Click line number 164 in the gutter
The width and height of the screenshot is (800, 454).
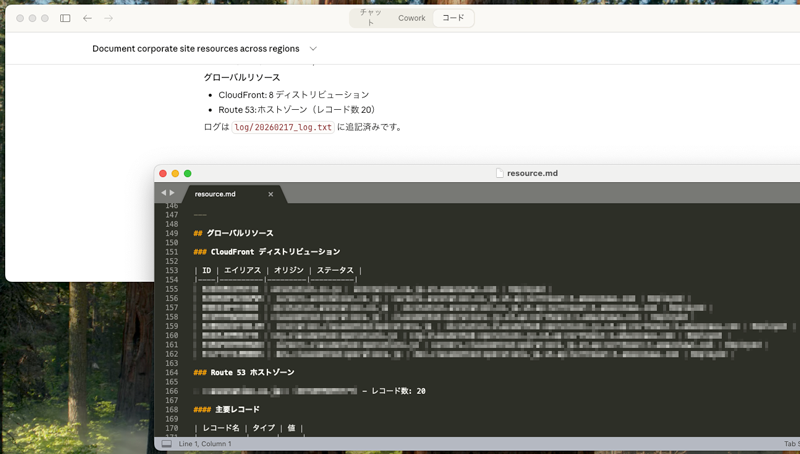tap(171, 372)
